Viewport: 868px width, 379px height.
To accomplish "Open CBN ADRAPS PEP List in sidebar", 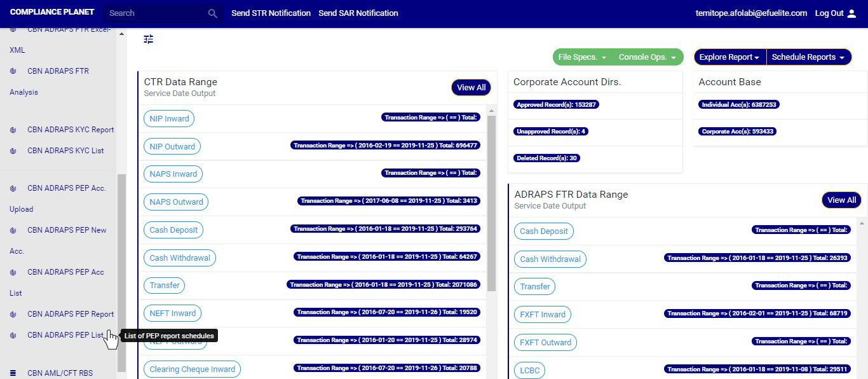I will 65,335.
